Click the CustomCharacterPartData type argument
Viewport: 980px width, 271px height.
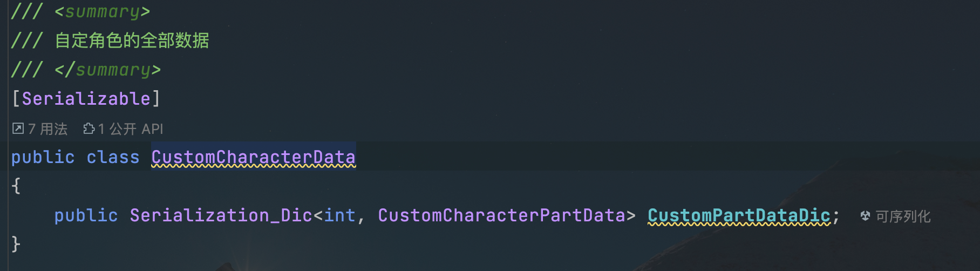[x=501, y=215]
